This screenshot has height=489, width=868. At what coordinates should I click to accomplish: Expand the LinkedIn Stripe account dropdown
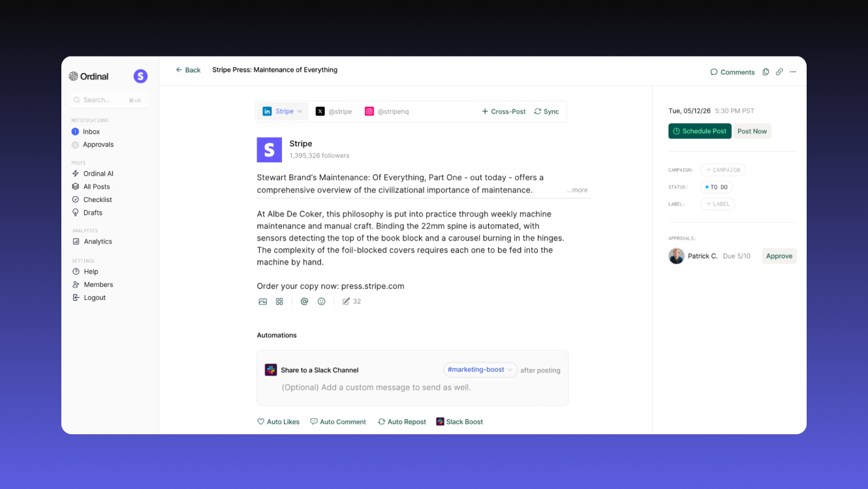(x=283, y=111)
